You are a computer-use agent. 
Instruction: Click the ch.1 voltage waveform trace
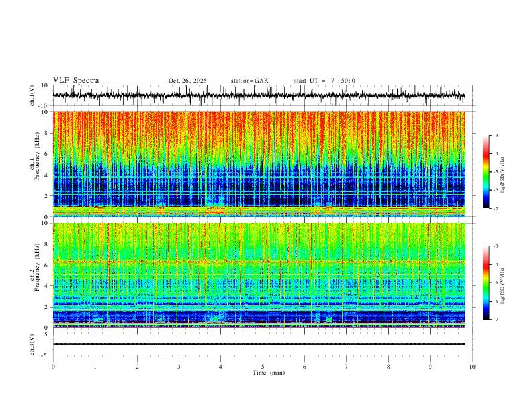click(259, 95)
